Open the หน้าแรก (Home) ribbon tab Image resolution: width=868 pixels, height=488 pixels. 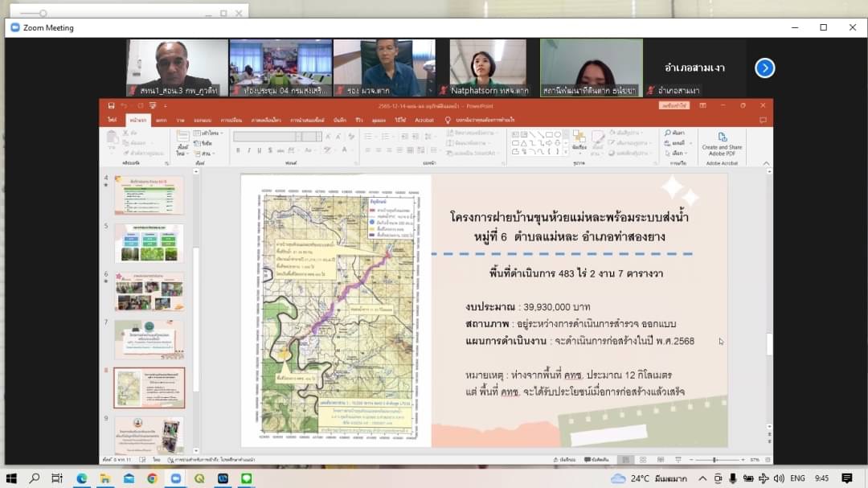[138, 120]
